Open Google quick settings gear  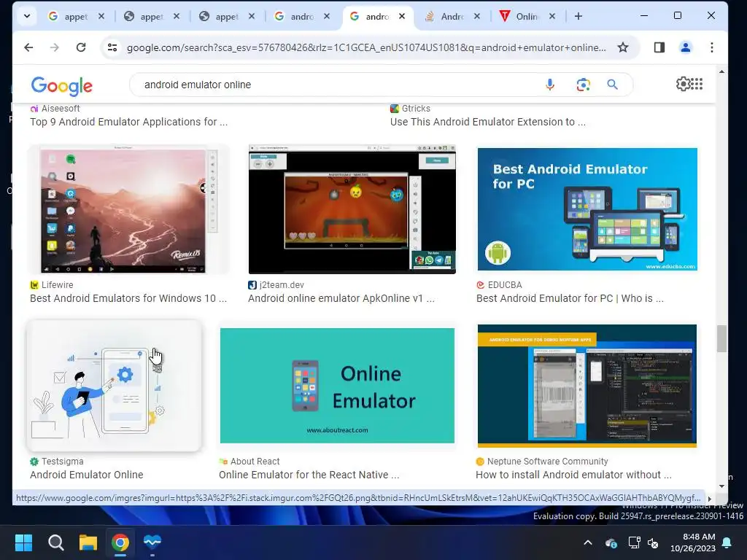(683, 85)
